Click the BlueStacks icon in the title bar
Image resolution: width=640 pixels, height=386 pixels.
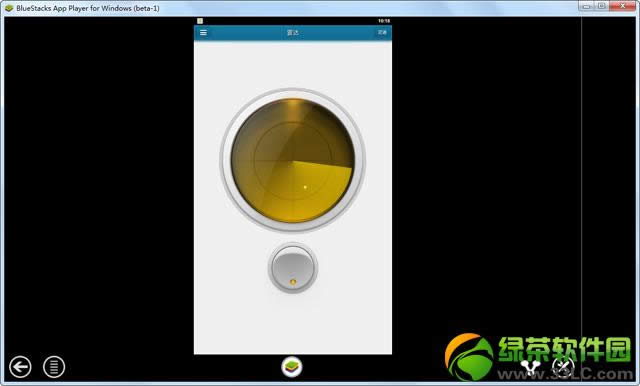(9, 8)
